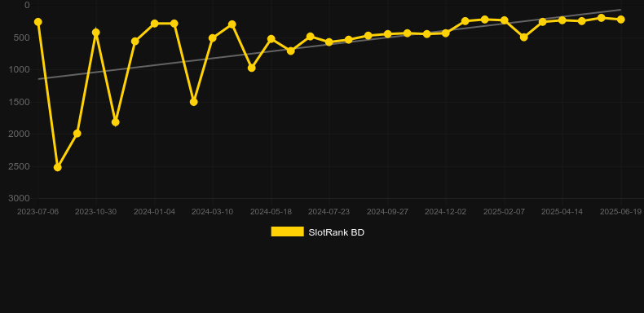Select the data point above 2024-05-18

(x=271, y=38)
